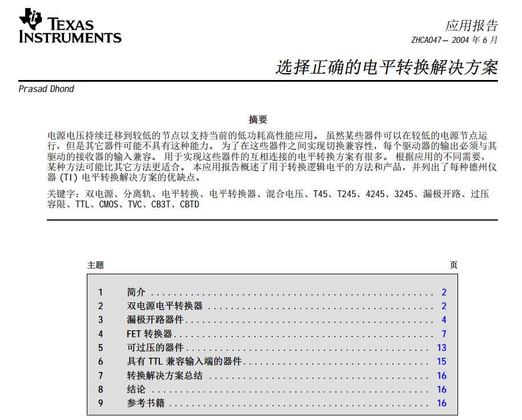
Task: Click the author name Prasad Dhond
Action: (x=46, y=89)
